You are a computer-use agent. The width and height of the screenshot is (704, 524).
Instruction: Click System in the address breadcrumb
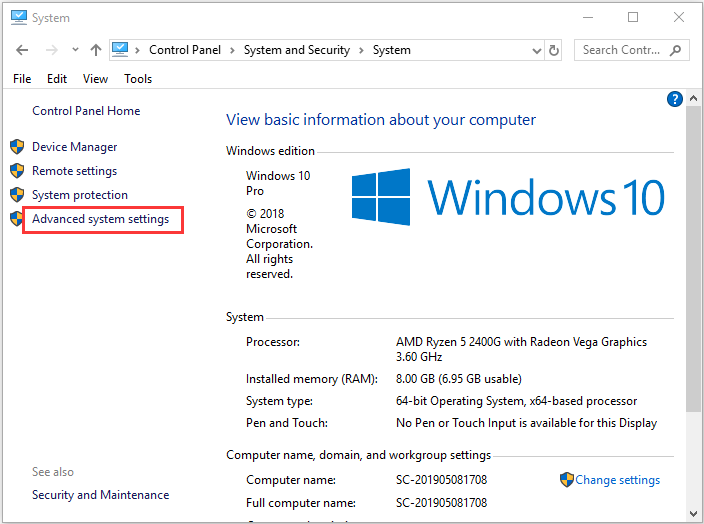tap(392, 50)
